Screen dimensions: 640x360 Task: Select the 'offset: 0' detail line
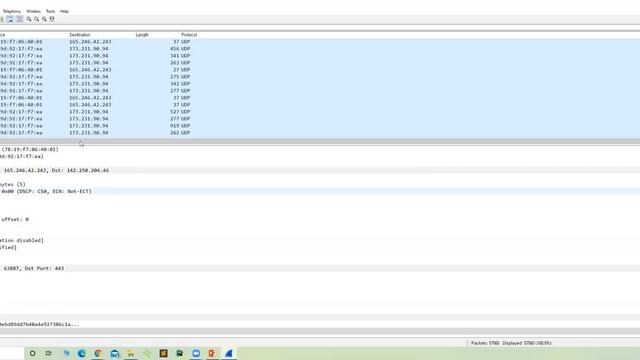coord(320,219)
